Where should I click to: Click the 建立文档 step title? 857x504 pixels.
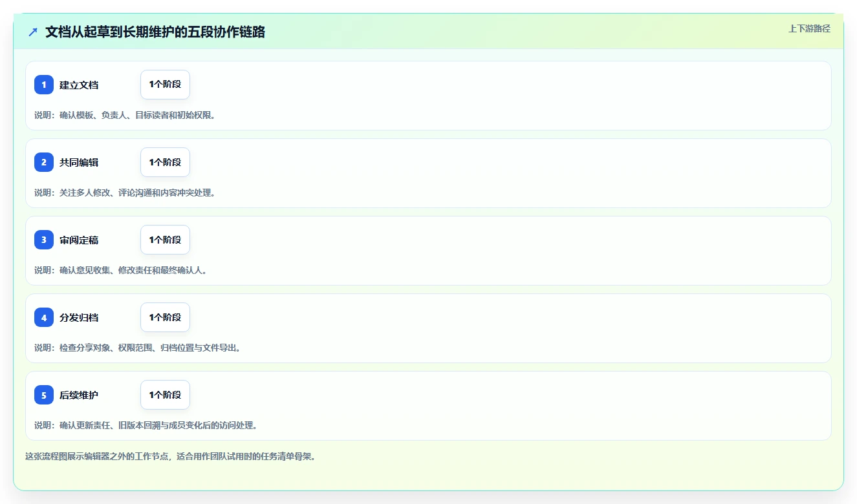point(79,85)
